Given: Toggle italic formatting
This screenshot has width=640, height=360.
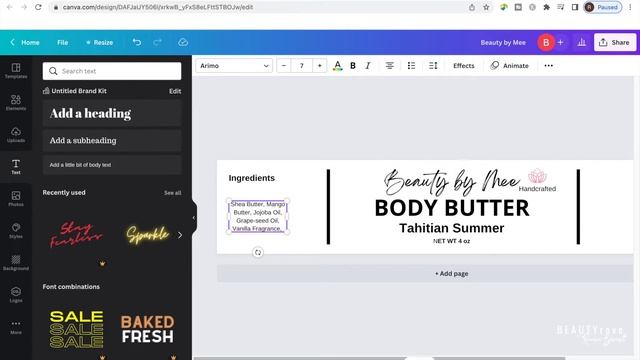Looking at the screenshot, I should (x=368, y=66).
